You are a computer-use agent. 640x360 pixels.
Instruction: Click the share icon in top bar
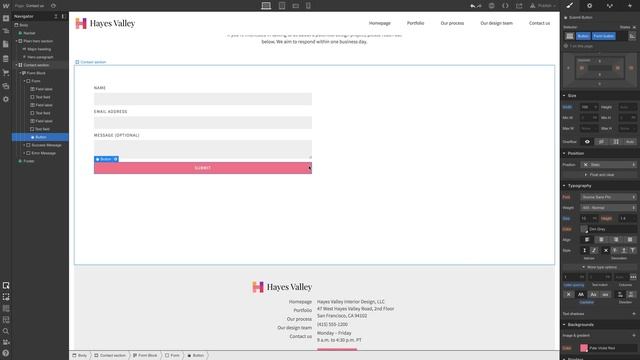tap(519, 6)
